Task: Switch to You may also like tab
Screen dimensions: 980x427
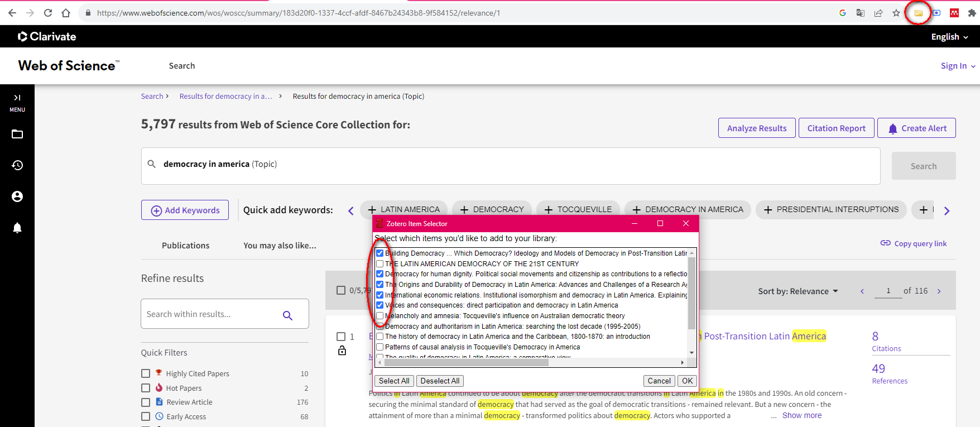Action: pyautogui.click(x=280, y=246)
